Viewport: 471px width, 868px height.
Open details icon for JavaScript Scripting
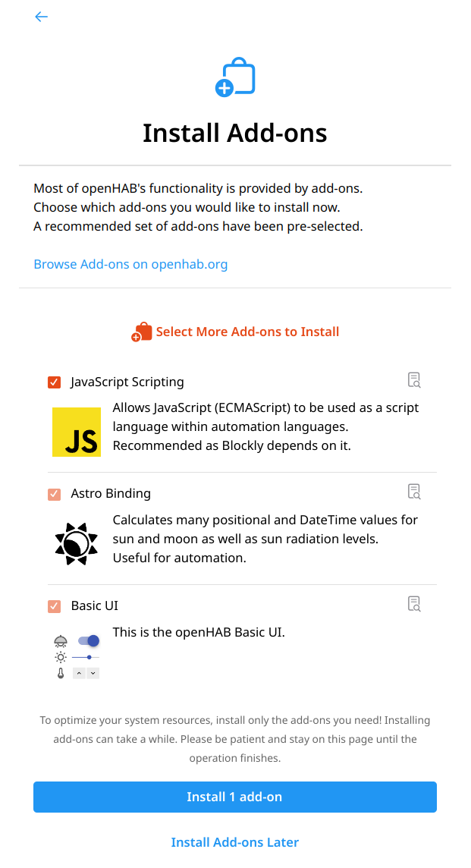(x=413, y=379)
